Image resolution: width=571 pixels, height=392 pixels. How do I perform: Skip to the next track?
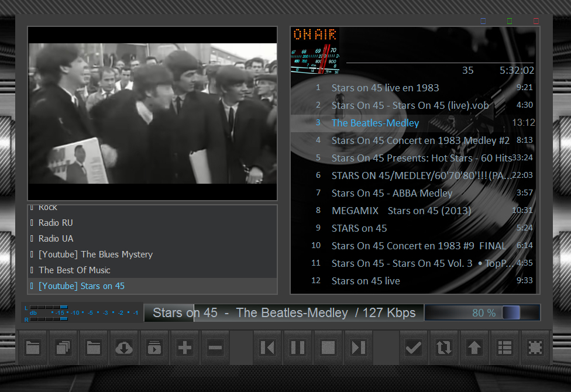pyautogui.click(x=359, y=348)
